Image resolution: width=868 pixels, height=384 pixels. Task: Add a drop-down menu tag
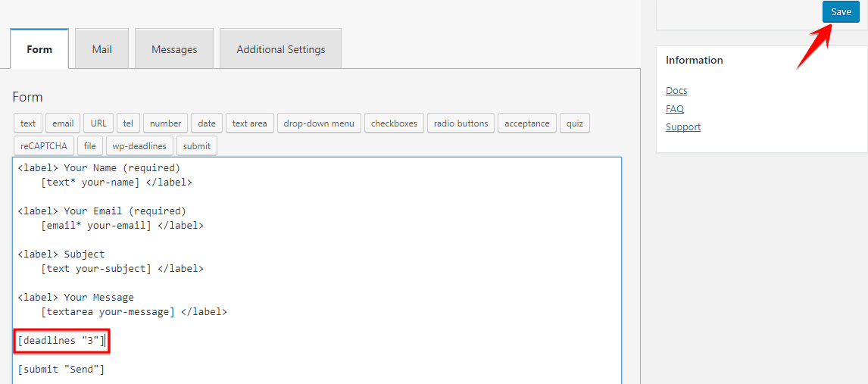tap(319, 123)
